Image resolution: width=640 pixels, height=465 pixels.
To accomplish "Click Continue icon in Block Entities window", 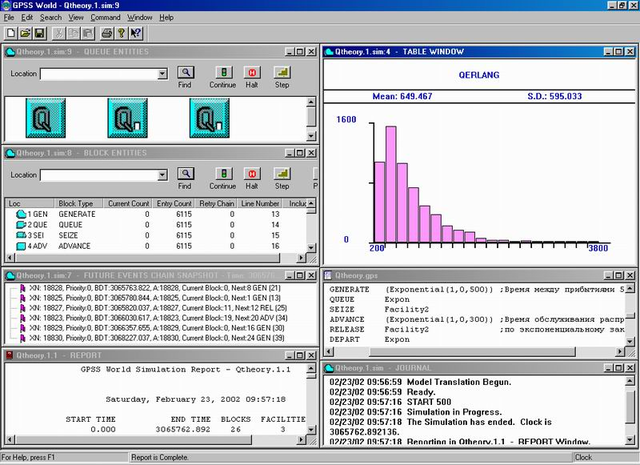I will pyautogui.click(x=224, y=174).
